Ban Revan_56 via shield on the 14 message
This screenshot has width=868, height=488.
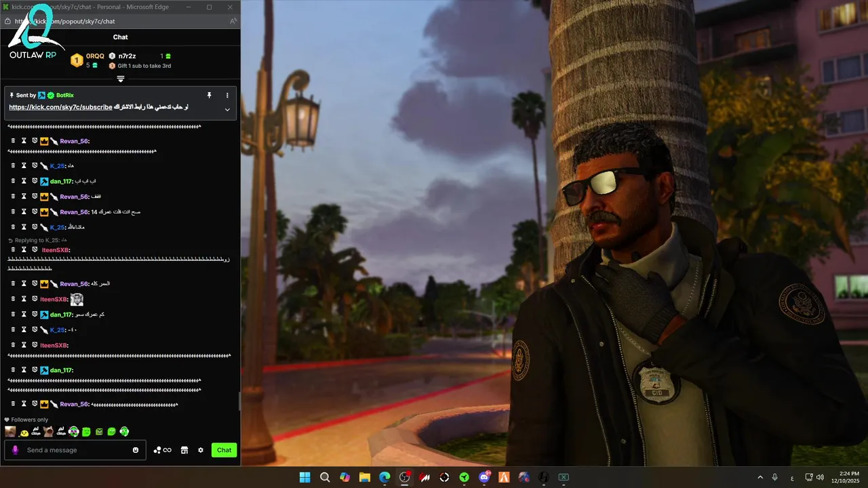pyautogui.click(x=35, y=211)
